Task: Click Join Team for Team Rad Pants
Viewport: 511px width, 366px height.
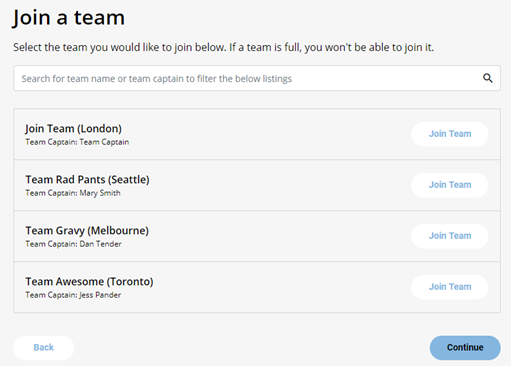Action: tap(450, 185)
